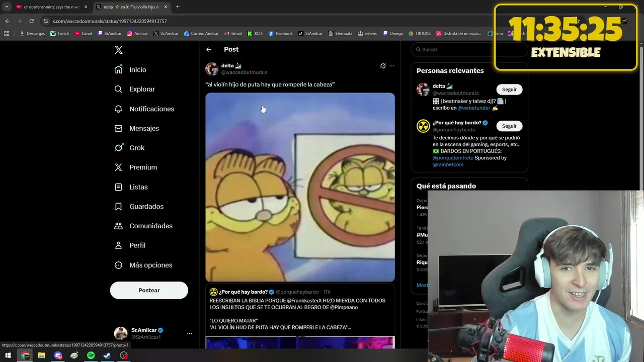Open the Correo: Amilcar bookmark

coord(201,34)
